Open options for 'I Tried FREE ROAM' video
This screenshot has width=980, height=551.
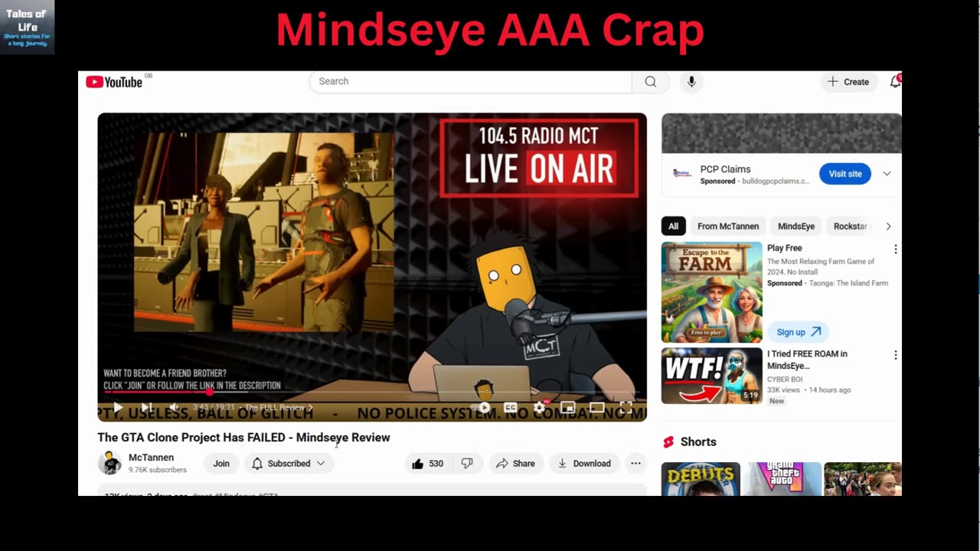[895, 355]
